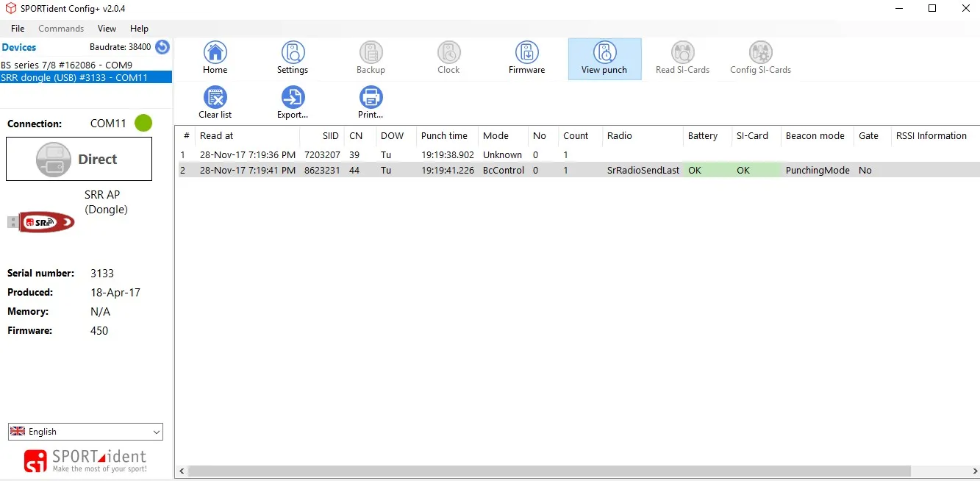
Task: Sort by the CN column header
Action: 360,136
